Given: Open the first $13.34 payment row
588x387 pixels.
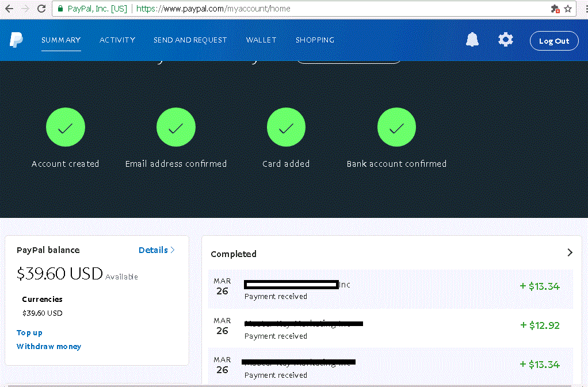Looking at the screenshot, I should click(x=391, y=289).
